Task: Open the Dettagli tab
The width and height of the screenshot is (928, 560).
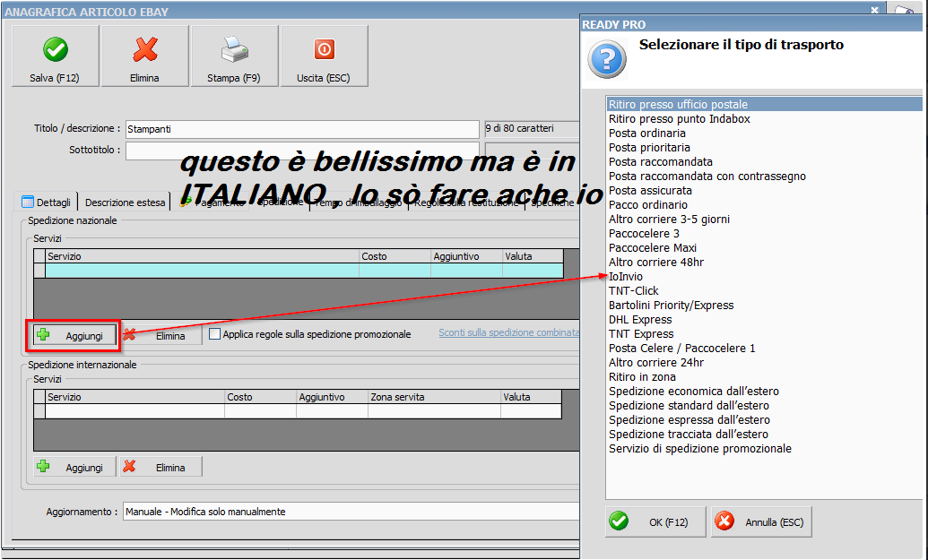Action: (x=46, y=202)
